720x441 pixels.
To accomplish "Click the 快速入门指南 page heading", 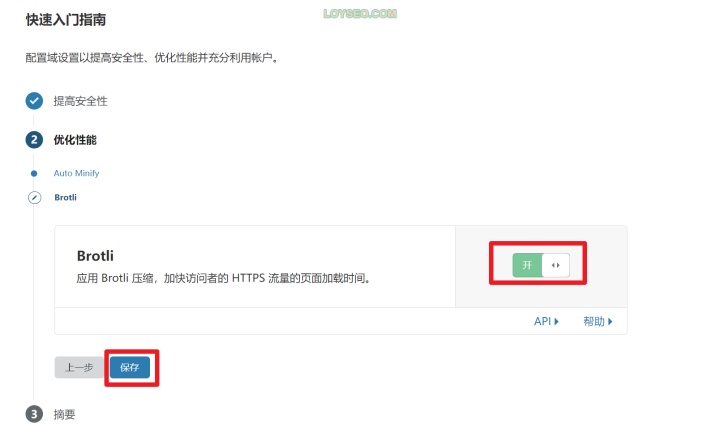I will click(66, 20).
